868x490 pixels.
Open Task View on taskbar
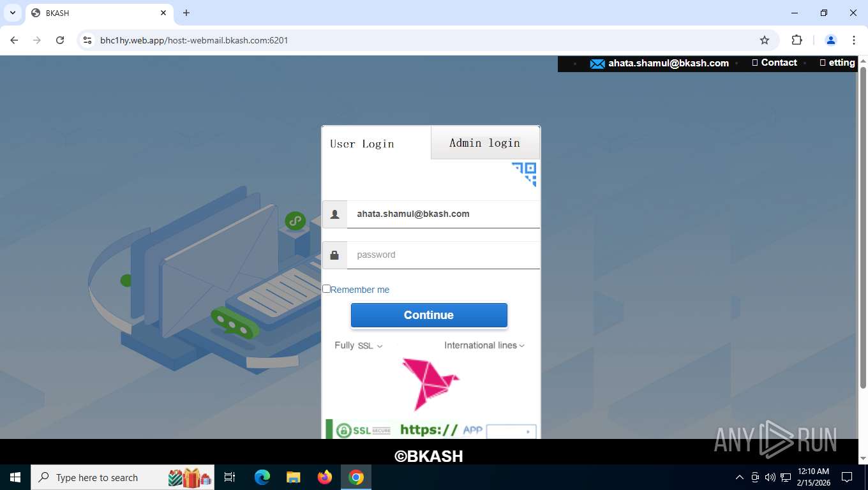pos(230,477)
